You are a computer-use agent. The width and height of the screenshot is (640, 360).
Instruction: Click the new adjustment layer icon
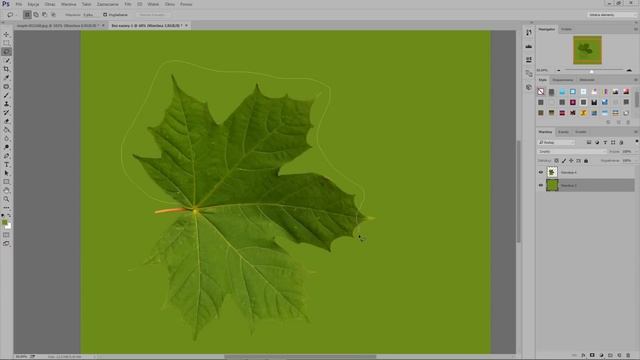coord(601,356)
